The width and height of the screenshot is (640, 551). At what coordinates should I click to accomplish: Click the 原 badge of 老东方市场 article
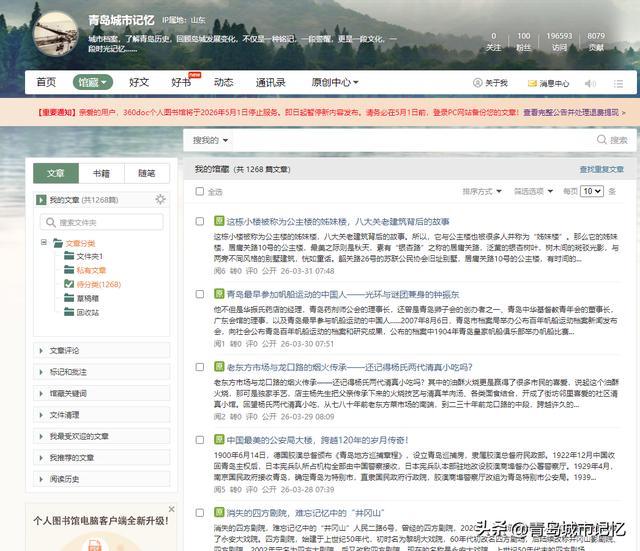[x=219, y=367]
